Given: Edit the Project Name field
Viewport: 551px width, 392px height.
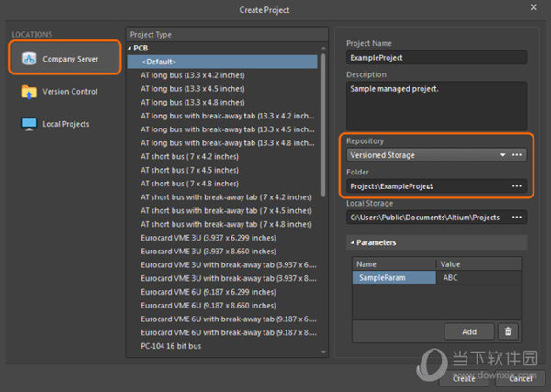Looking at the screenshot, I should (x=437, y=57).
